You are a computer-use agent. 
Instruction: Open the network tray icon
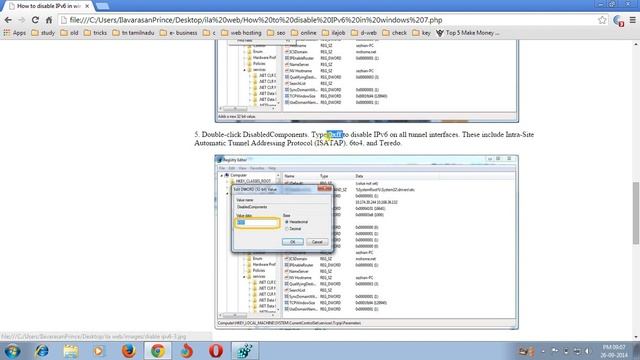(x=577, y=351)
